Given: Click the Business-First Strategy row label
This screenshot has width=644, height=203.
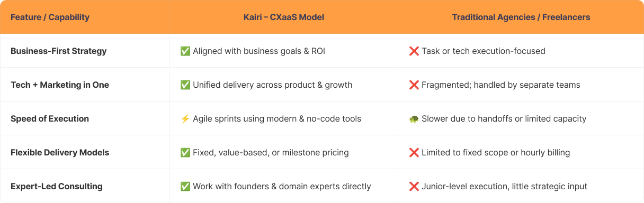Looking at the screenshot, I should pos(58,51).
